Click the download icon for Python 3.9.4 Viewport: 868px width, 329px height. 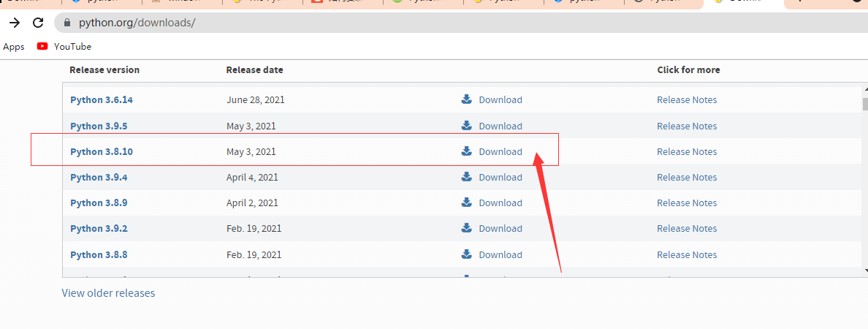[467, 177]
